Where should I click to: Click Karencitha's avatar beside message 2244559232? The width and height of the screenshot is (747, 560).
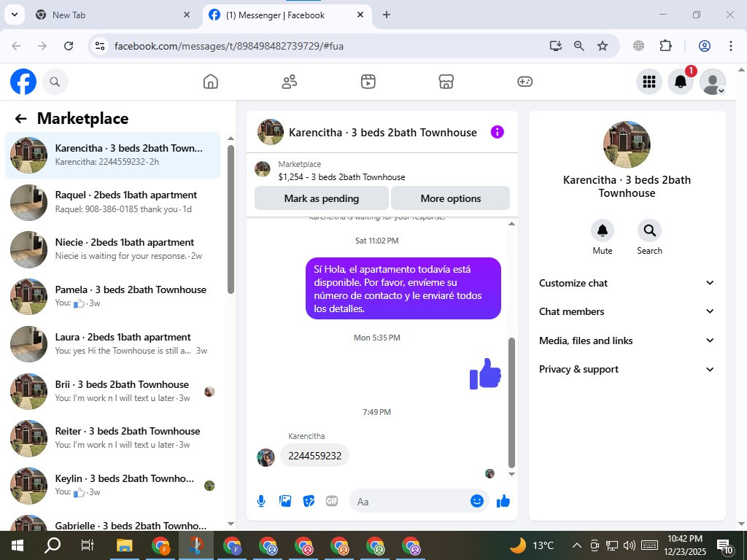[x=266, y=457]
